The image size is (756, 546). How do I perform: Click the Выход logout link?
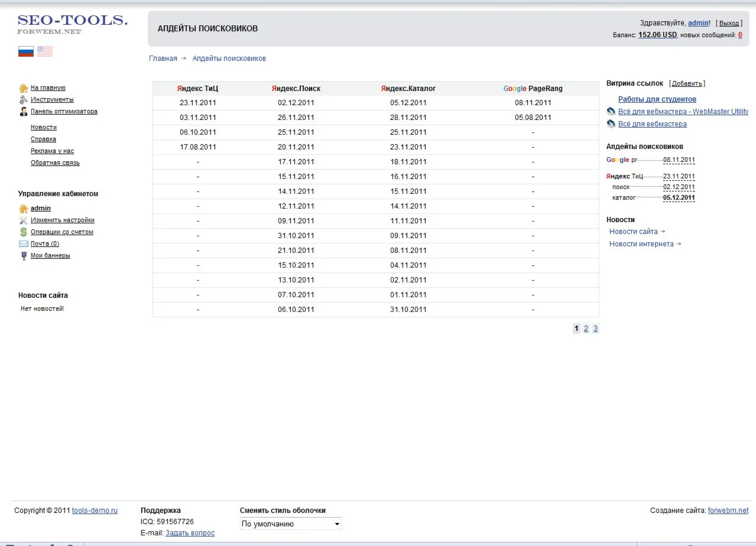coord(729,24)
